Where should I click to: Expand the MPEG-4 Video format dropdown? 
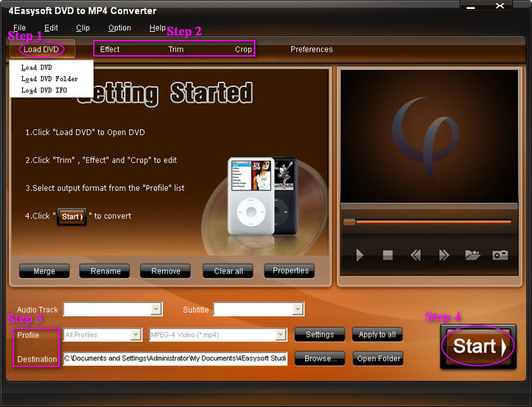280,335
